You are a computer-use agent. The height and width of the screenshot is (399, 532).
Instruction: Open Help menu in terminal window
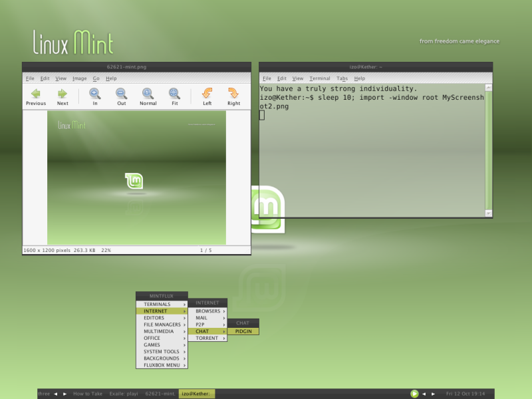pyautogui.click(x=359, y=78)
